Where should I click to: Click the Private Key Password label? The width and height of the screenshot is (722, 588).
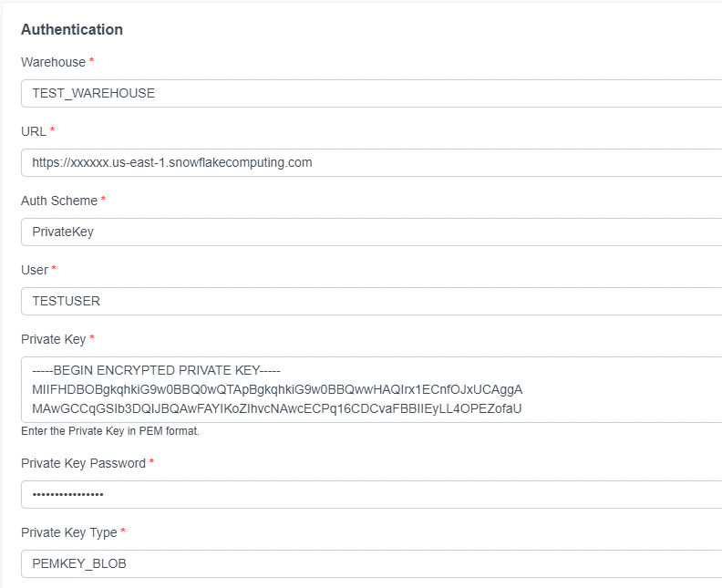point(83,463)
